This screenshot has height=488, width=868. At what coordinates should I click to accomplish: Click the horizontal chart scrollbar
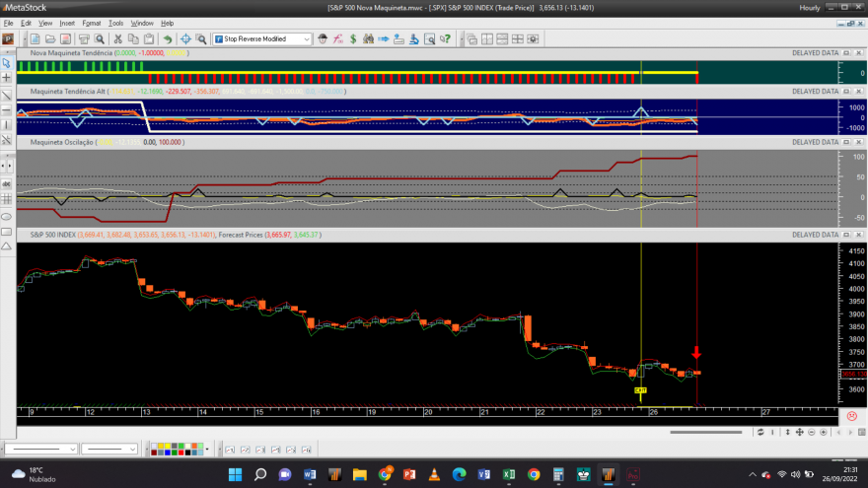point(706,432)
